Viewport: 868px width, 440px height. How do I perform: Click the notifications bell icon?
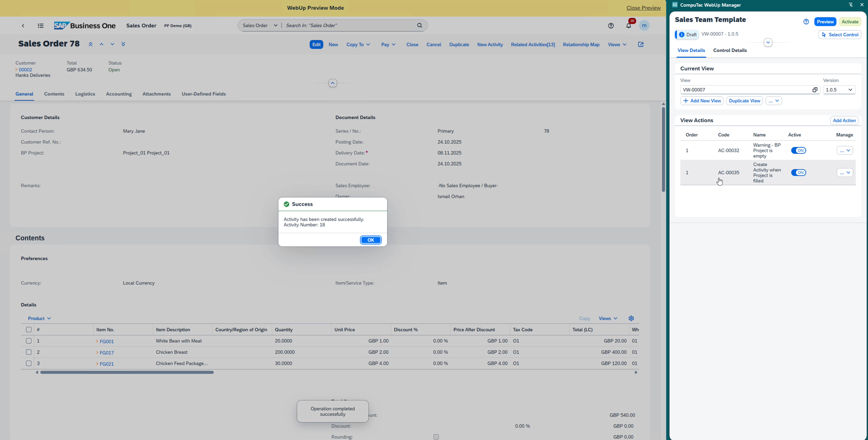[x=628, y=26]
